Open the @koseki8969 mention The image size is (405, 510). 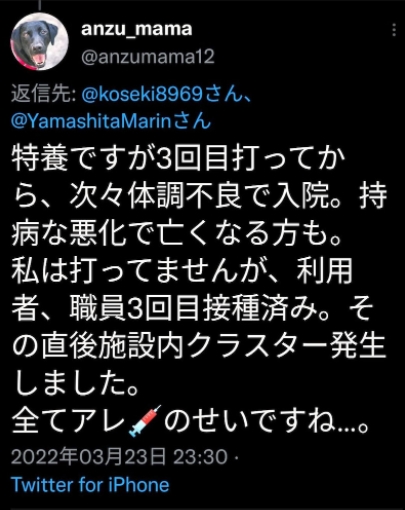pos(142,95)
